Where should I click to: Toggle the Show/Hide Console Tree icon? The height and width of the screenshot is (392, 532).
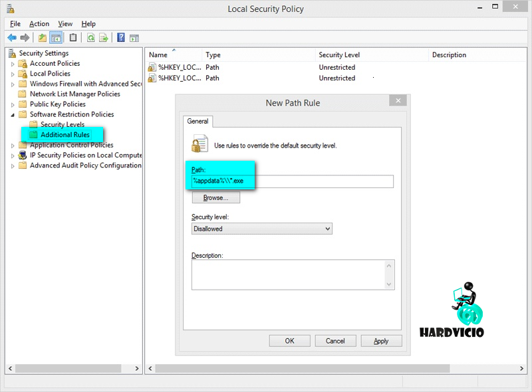56,38
